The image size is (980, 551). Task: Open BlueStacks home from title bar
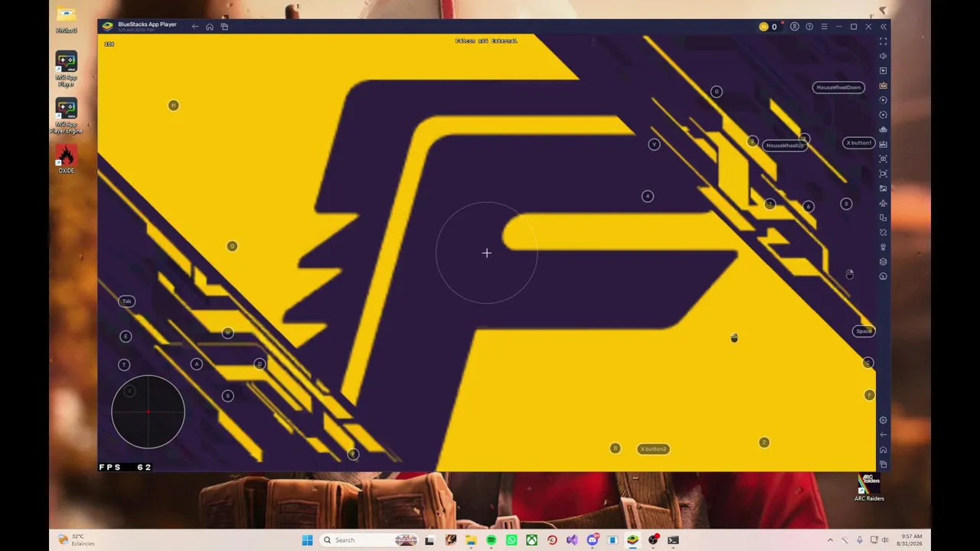coord(210,27)
